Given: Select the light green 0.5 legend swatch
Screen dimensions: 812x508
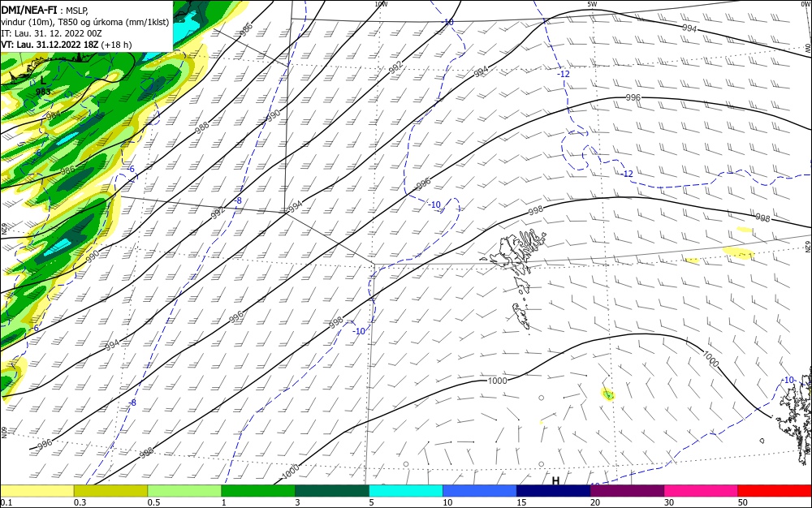Looking at the screenshot, I should pos(184,492).
